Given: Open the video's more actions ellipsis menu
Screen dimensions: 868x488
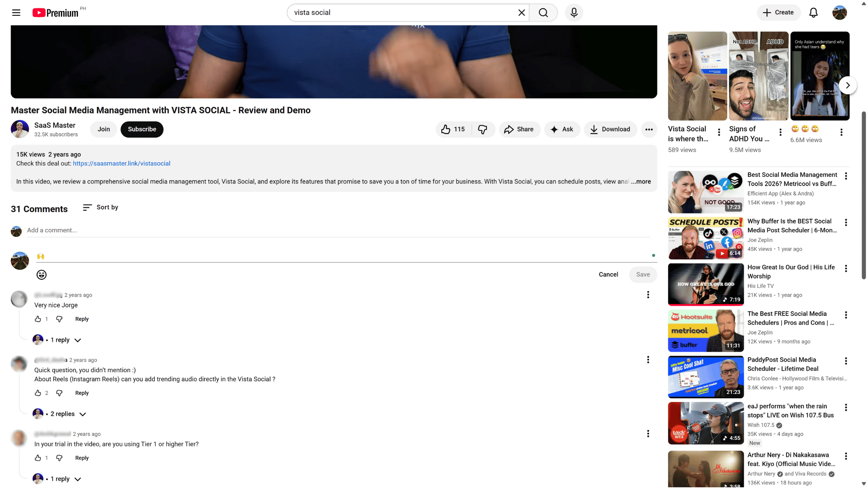Looking at the screenshot, I should (x=649, y=130).
